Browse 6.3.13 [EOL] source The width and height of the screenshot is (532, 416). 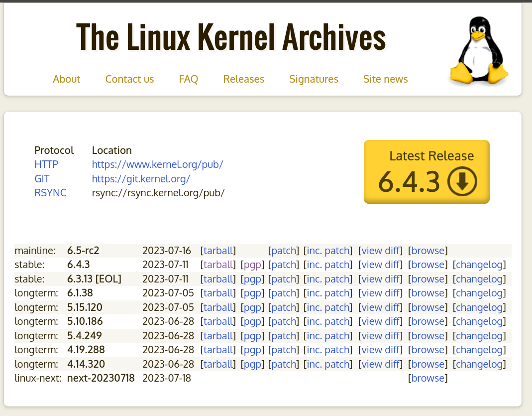point(428,279)
